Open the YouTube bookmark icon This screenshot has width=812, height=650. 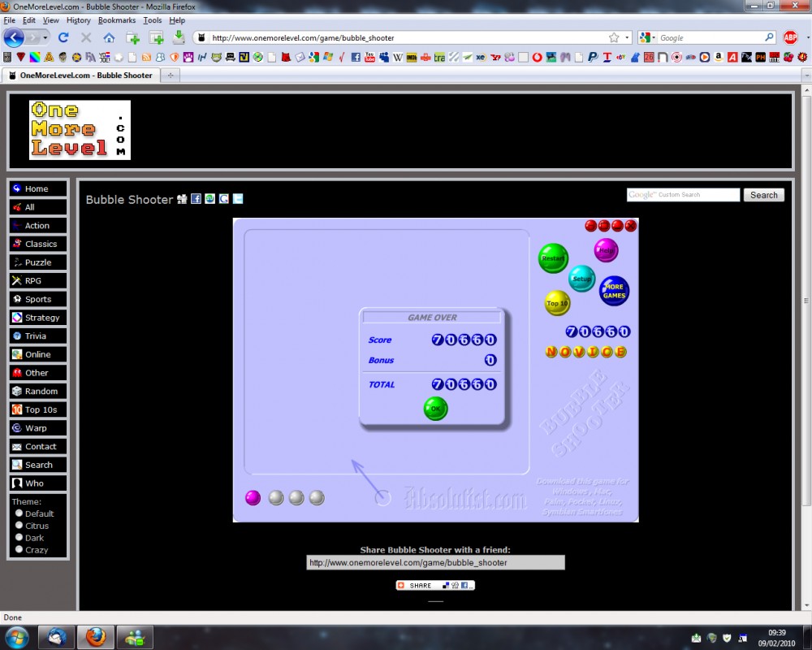pyautogui.click(x=369, y=57)
